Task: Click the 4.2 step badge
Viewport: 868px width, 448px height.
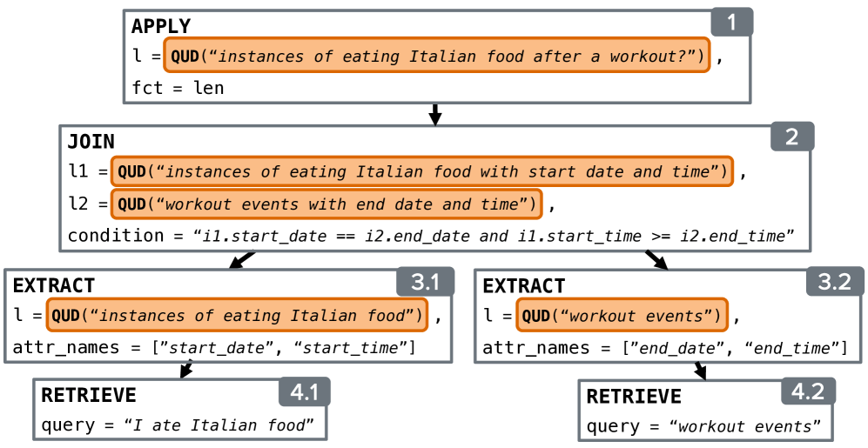Action: (808, 392)
